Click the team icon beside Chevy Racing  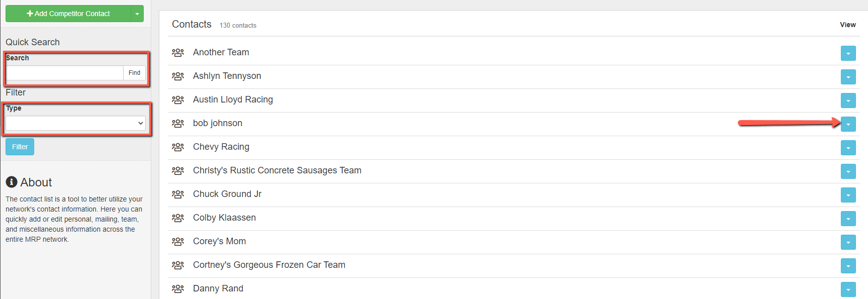tap(178, 147)
